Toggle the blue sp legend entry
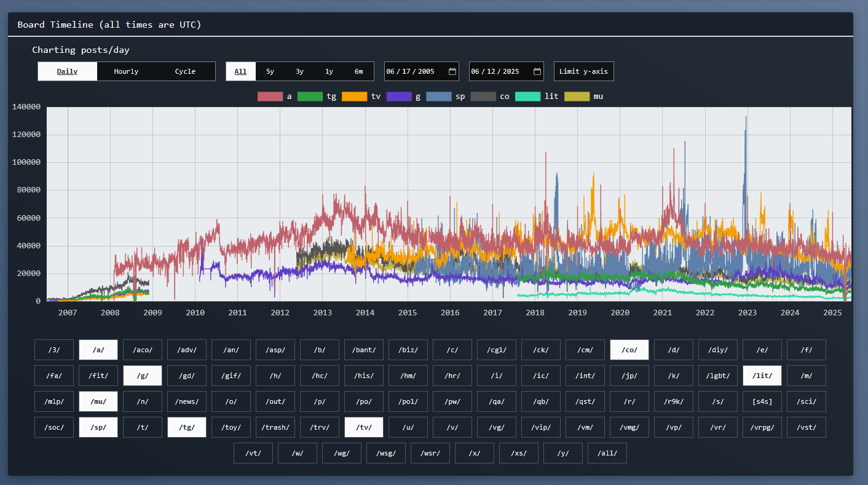 point(438,97)
